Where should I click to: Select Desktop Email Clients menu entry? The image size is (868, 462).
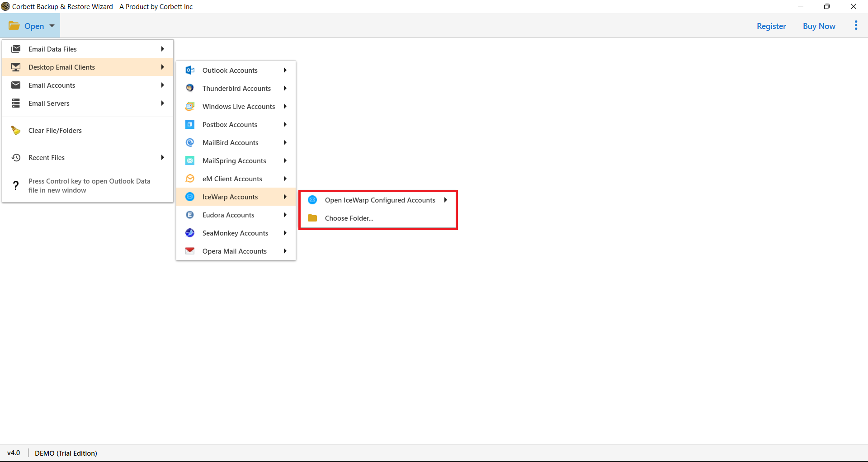pos(88,67)
